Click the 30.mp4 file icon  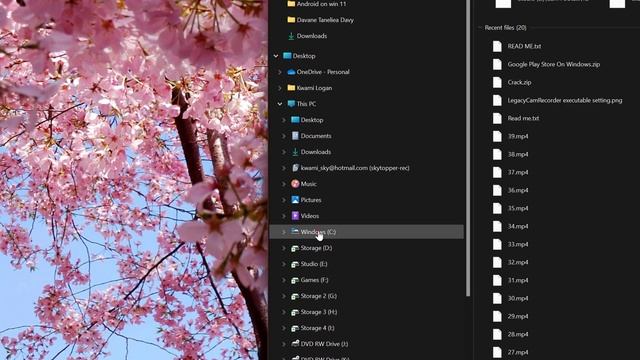point(497,298)
